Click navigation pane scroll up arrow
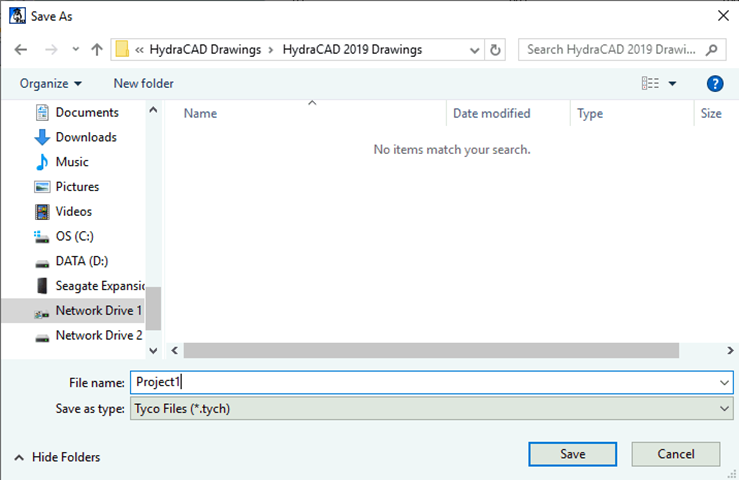This screenshot has width=739, height=480. [x=153, y=110]
